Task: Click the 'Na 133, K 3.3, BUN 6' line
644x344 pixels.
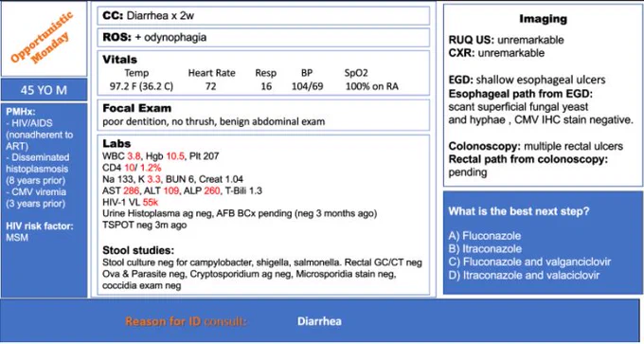Action: click(x=173, y=179)
